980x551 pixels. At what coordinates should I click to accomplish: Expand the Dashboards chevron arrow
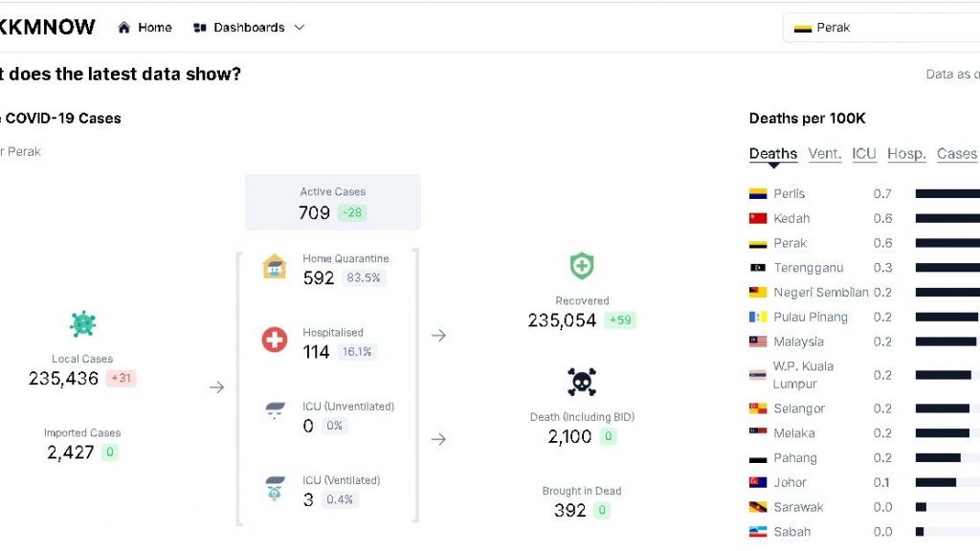click(300, 28)
